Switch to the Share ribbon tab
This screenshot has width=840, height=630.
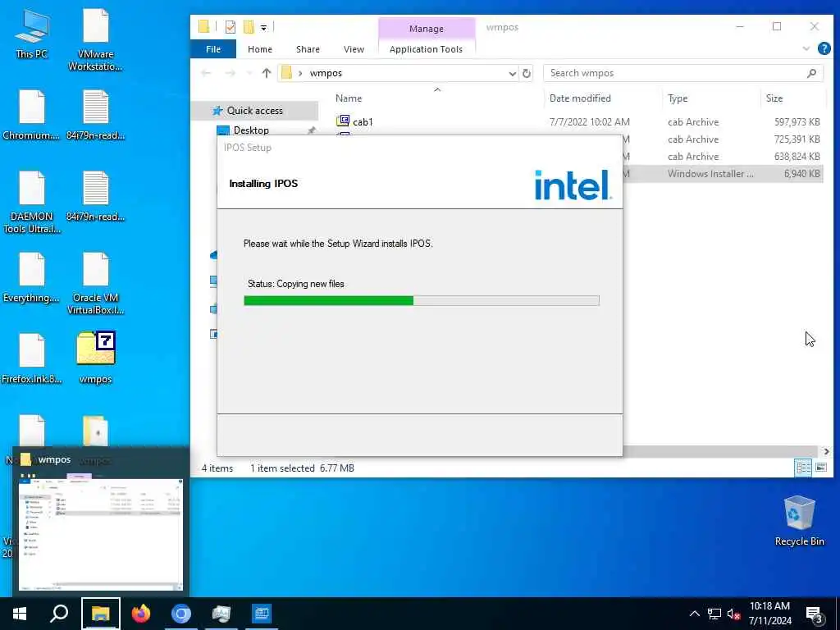pos(308,48)
